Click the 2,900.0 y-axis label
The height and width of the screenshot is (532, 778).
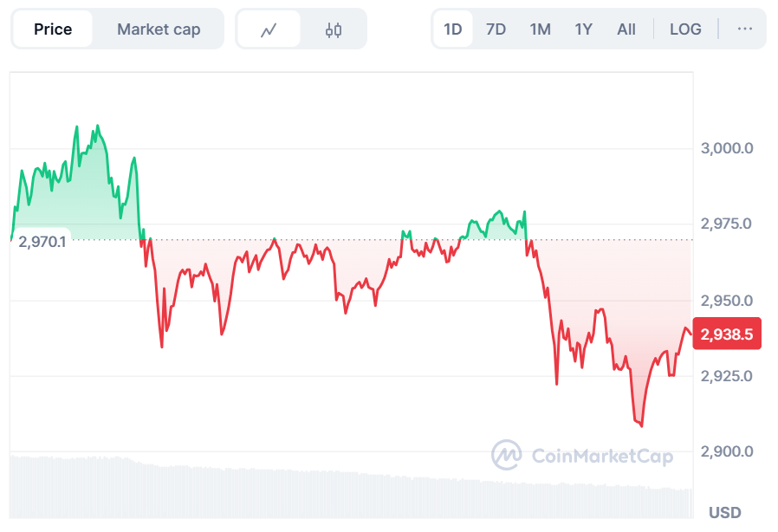[x=727, y=451]
